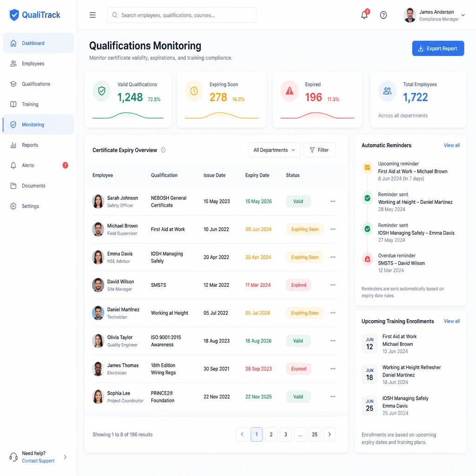Click Valid status badge for Sarah Johnson

[x=298, y=201]
